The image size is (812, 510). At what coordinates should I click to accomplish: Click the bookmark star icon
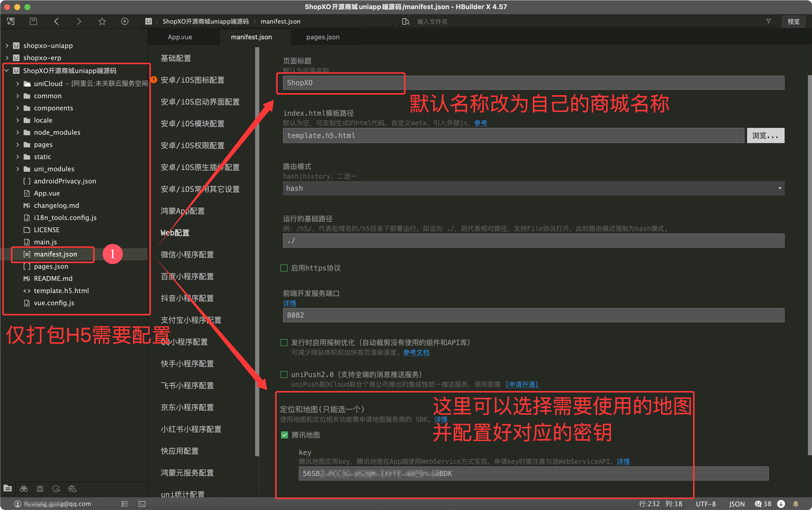tap(102, 21)
